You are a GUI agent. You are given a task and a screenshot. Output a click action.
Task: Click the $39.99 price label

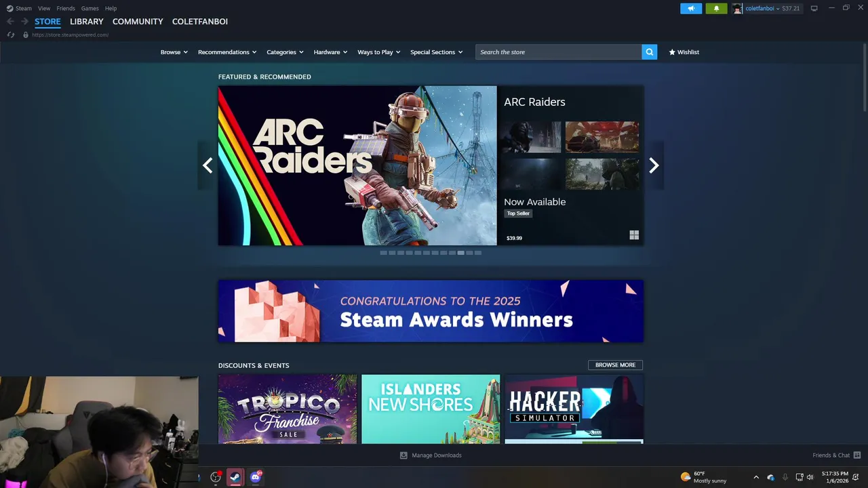[514, 238]
